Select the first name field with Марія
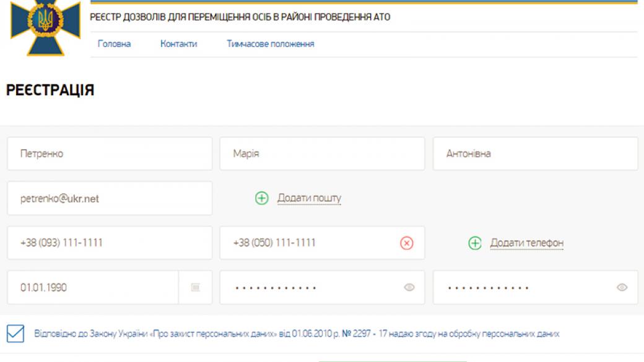 coord(322,153)
